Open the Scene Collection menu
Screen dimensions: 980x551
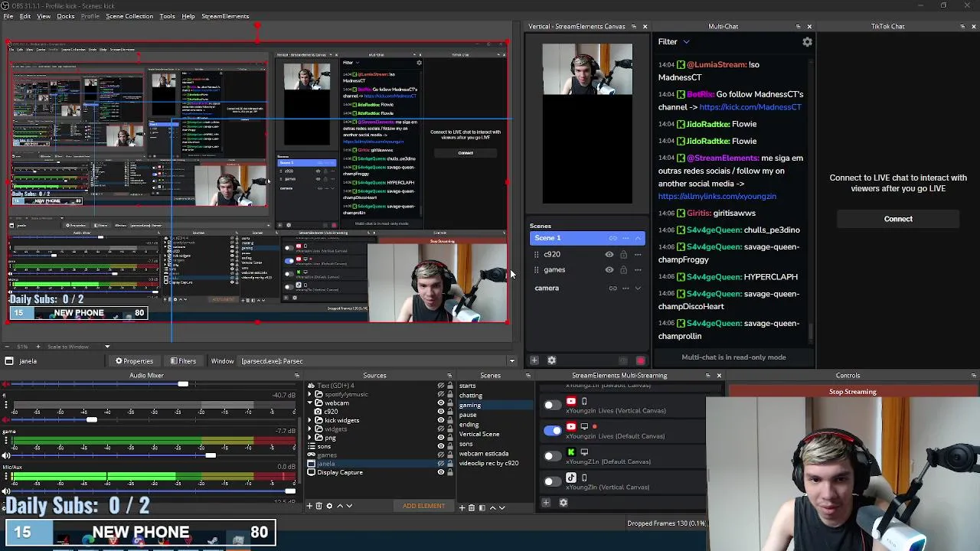129,16
